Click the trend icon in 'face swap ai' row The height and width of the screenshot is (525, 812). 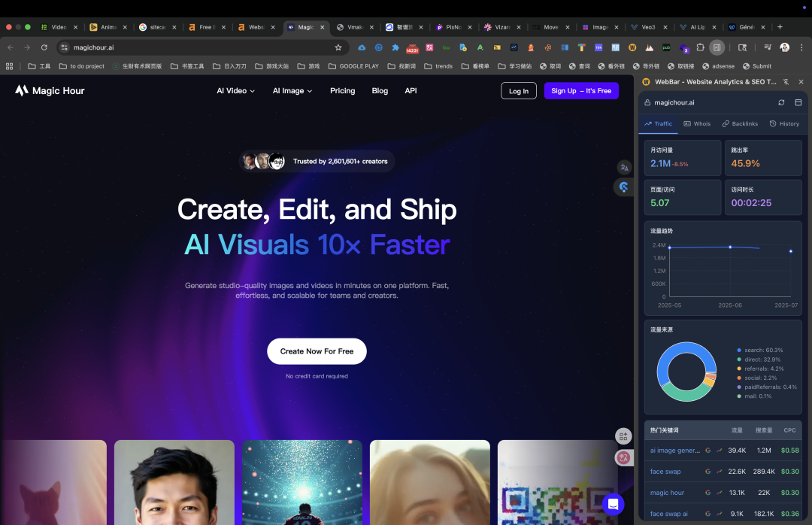point(720,514)
